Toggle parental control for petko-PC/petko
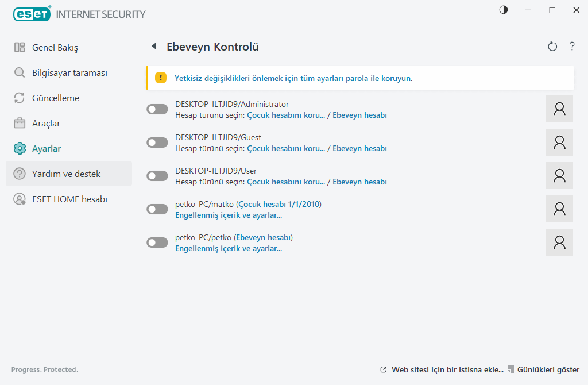 pos(157,243)
